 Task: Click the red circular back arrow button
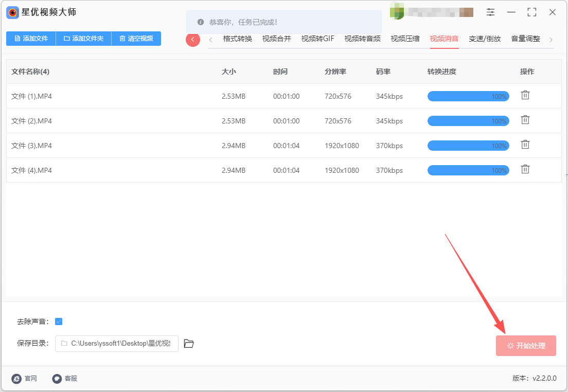coord(193,40)
